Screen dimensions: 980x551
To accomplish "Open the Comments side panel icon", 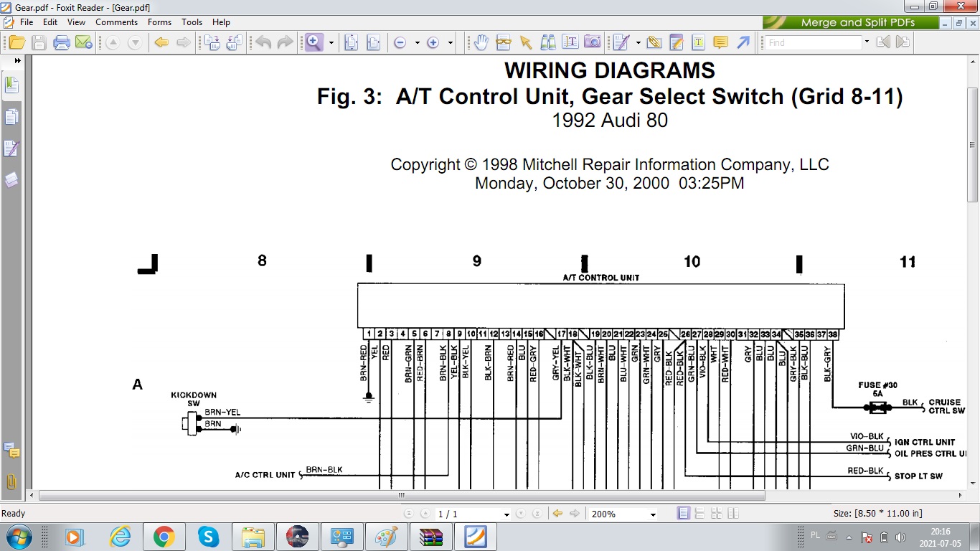I will (x=11, y=451).
